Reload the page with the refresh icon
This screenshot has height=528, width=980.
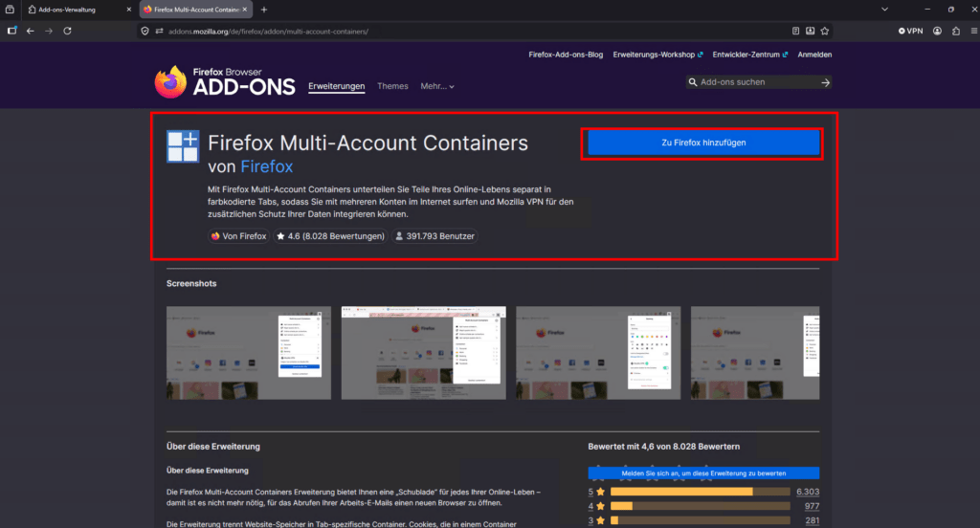click(x=68, y=31)
